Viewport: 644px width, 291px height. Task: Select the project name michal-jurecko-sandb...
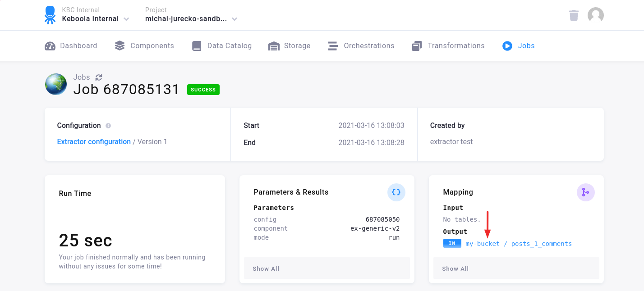coord(186,19)
